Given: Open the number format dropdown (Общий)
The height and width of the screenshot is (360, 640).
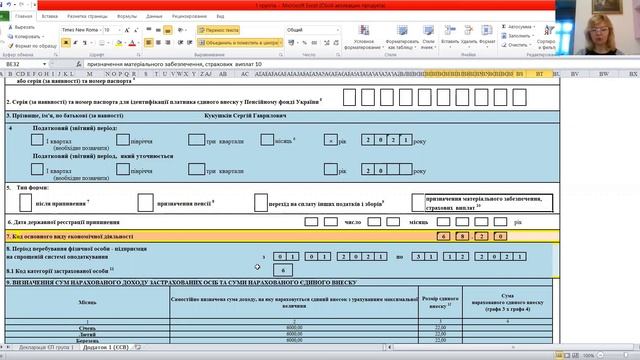Looking at the screenshot, I should click(338, 30).
